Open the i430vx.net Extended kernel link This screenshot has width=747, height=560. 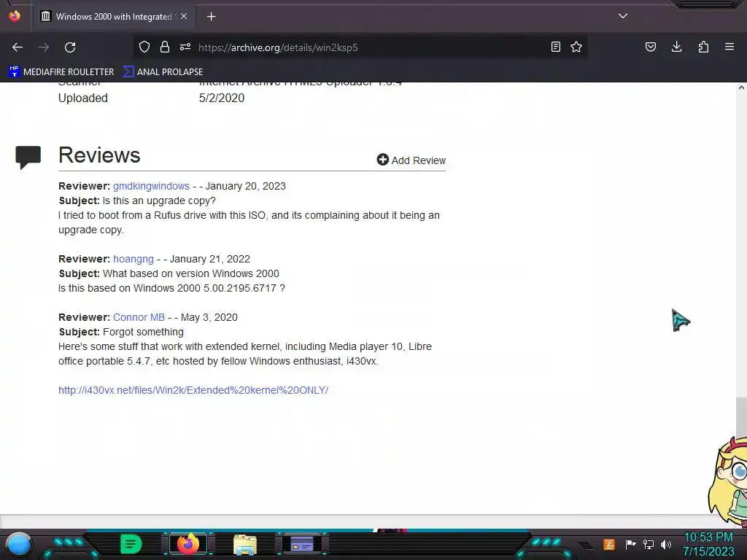pos(193,390)
